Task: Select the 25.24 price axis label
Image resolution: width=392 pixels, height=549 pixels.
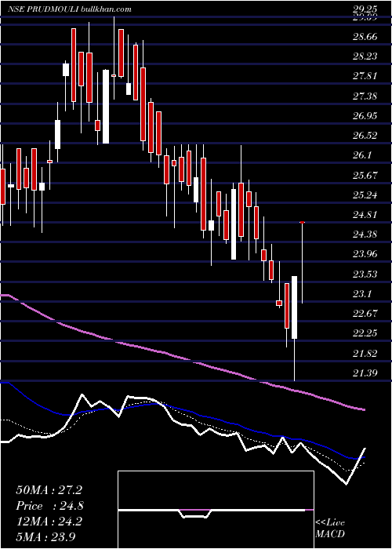Action: 365,195
